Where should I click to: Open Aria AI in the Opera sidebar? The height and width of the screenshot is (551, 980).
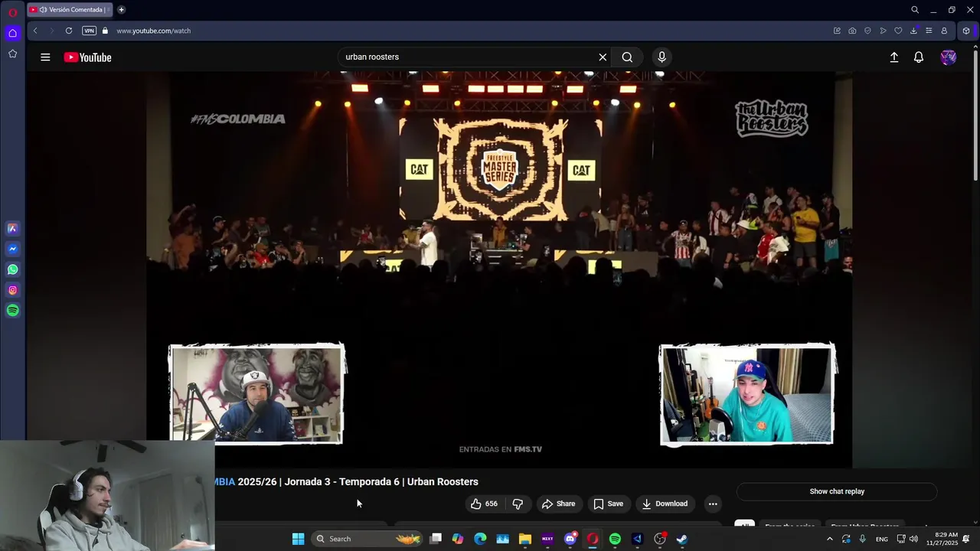pos(12,228)
